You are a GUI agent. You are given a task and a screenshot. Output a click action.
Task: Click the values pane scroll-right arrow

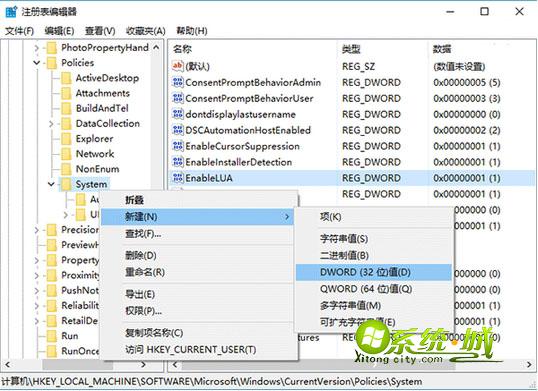point(529,365)
